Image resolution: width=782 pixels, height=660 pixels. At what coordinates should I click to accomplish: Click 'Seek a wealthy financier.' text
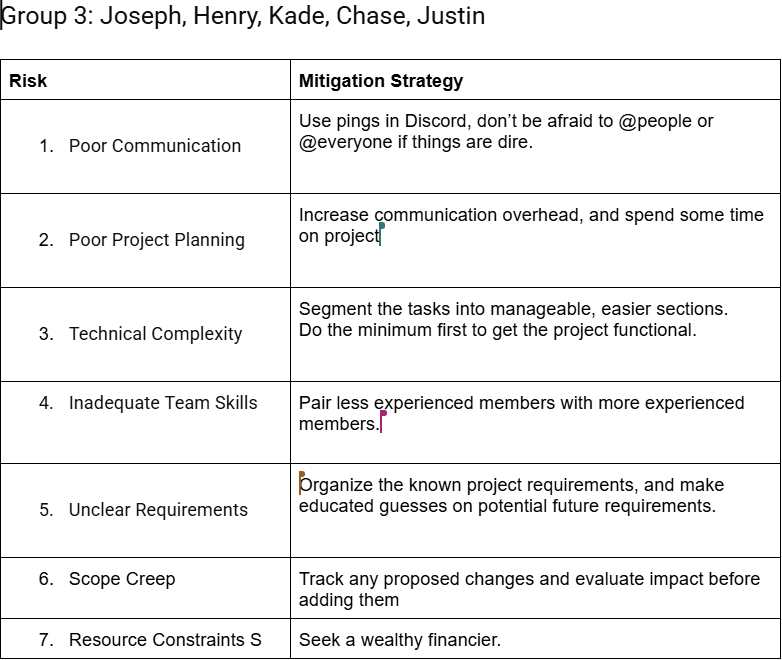pyautogui.click(x=399, y=640)
